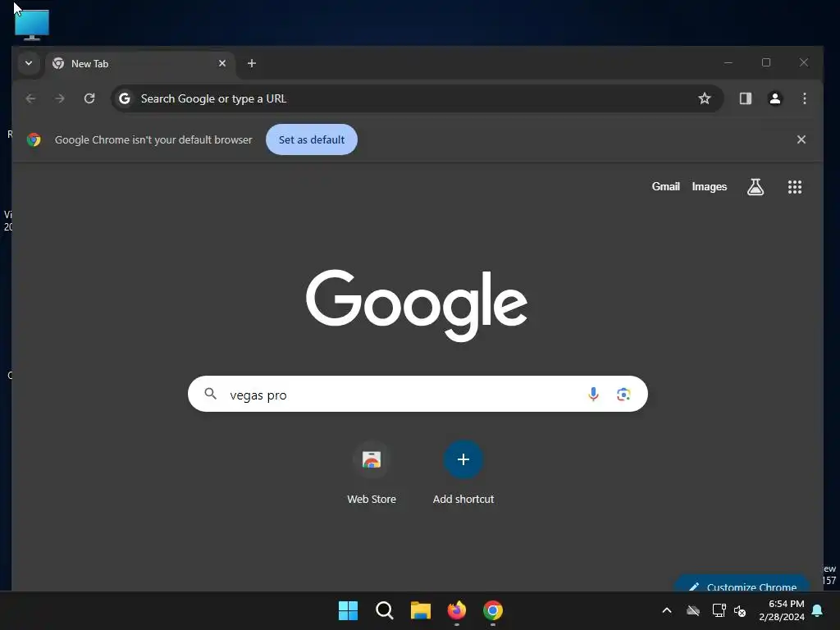The width and height of the screenshot is (840, 630).
Task: Open the Google apps grid
Action: pos(794,187)
